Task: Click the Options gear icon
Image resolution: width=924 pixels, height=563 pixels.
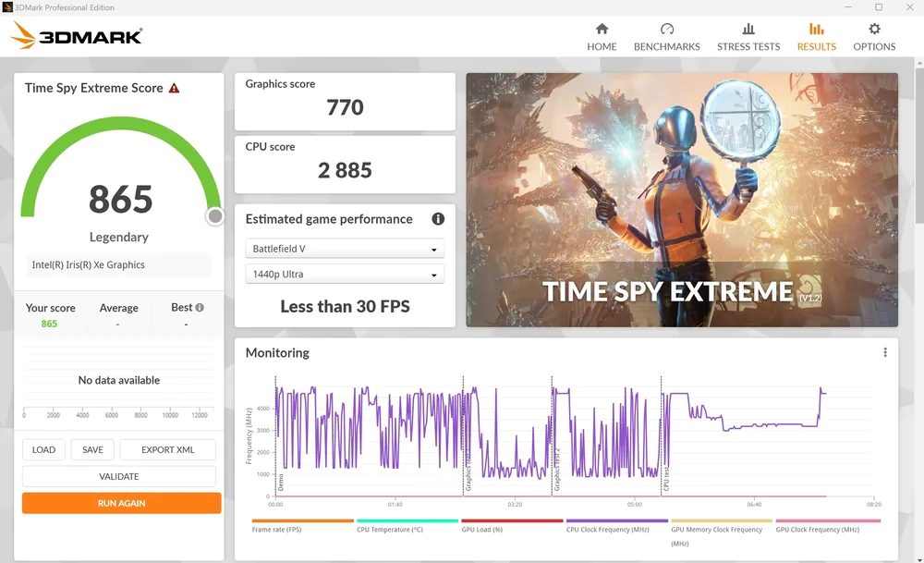Action: point(874,29)
